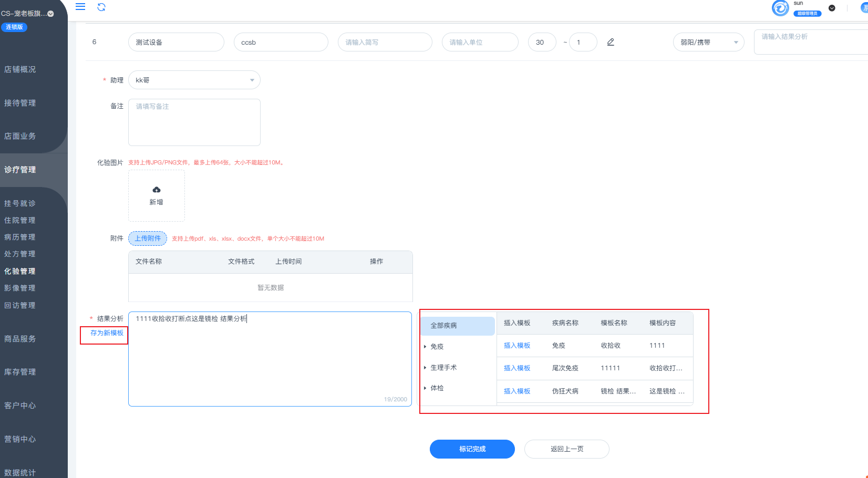Open 客户中心 in the sidebar
The height and width of the screenshot is (478, 868).
pyautogui.click(x=20, y=406)
